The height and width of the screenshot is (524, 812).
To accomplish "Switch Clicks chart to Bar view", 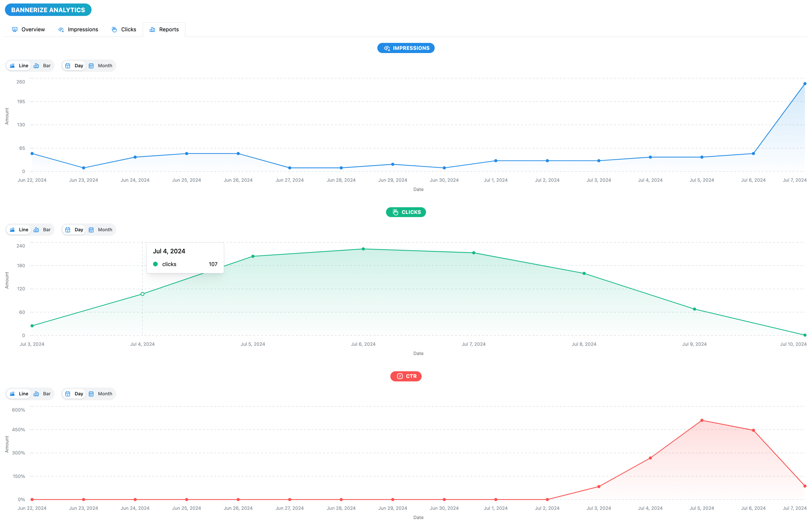I will pyautogui.click(x=43, y=230).
